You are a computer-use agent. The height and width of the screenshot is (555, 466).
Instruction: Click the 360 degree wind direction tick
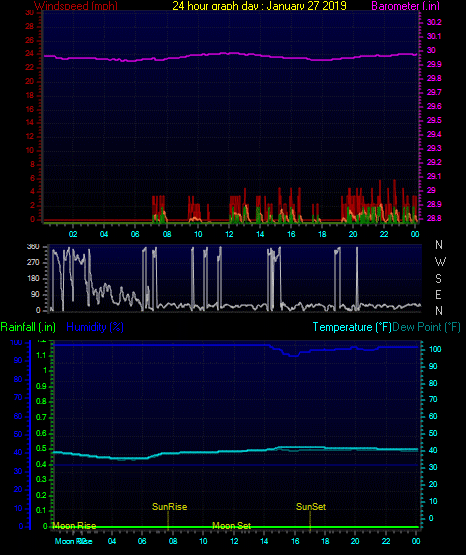click(33, 247)
